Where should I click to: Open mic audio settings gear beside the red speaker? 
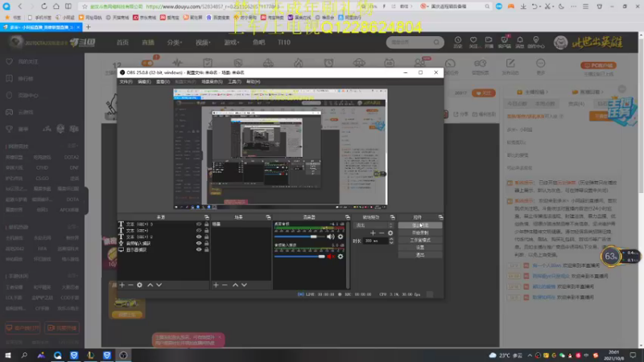click(341, 257)
